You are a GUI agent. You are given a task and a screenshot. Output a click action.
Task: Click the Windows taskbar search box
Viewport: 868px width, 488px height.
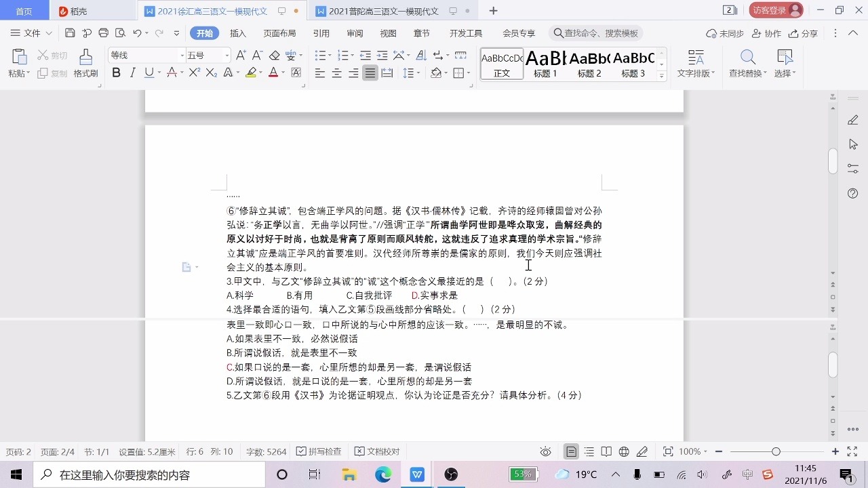(149, 474)
